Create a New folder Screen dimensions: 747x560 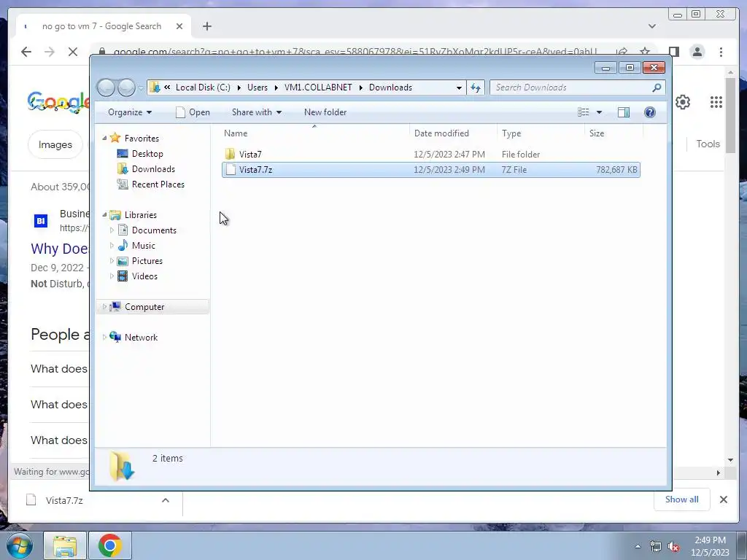[325, 112]
